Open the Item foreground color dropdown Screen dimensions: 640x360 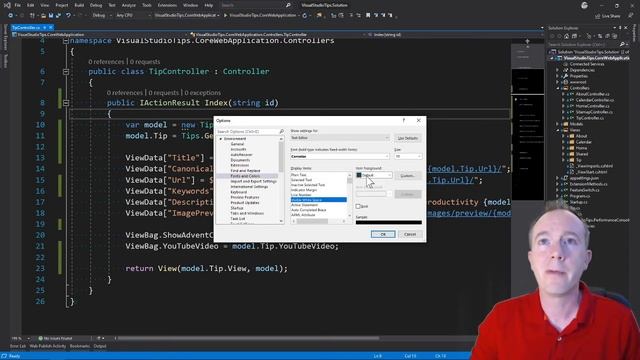(x=374, y=175)
